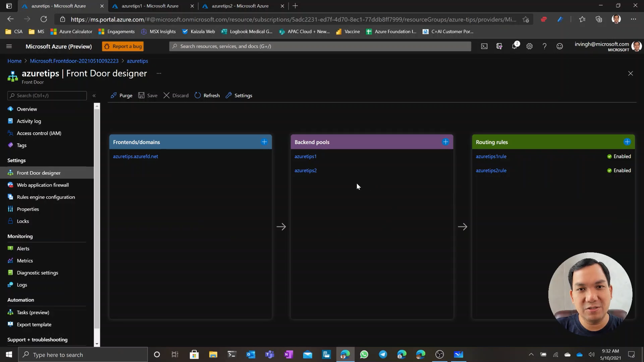Open the azuretips2 backend pool
644x362 pixels.
(306, 170)
